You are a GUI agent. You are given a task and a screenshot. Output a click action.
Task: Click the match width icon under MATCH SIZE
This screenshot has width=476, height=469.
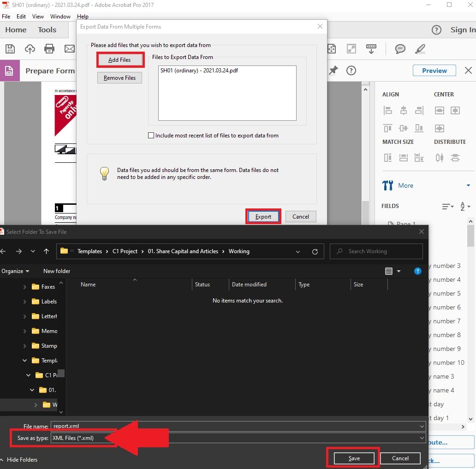[x=403, y=158]
